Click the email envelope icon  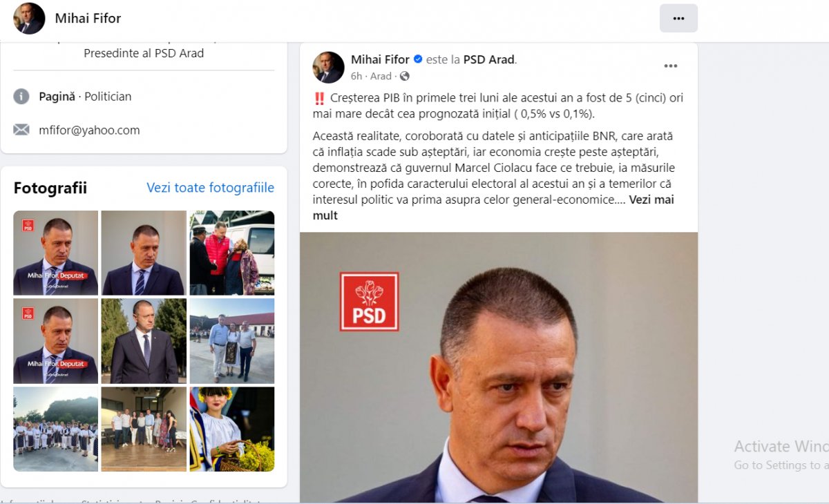click(21, 130)
